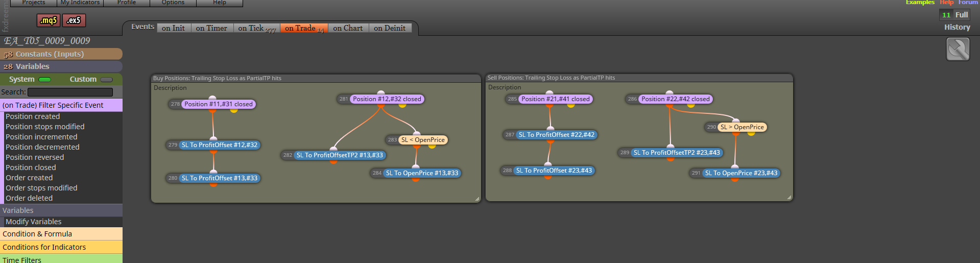
Task: Open the Forum link
Action: coord(968,3)
